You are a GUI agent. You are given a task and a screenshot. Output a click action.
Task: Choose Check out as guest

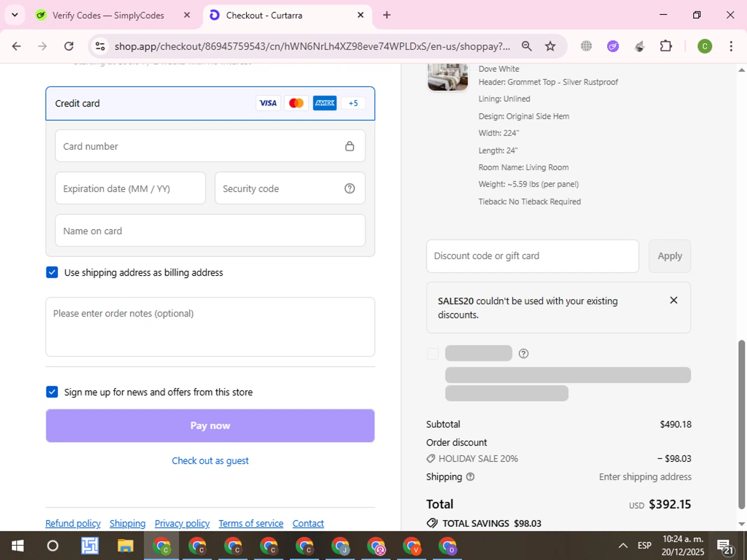[210, 461]
